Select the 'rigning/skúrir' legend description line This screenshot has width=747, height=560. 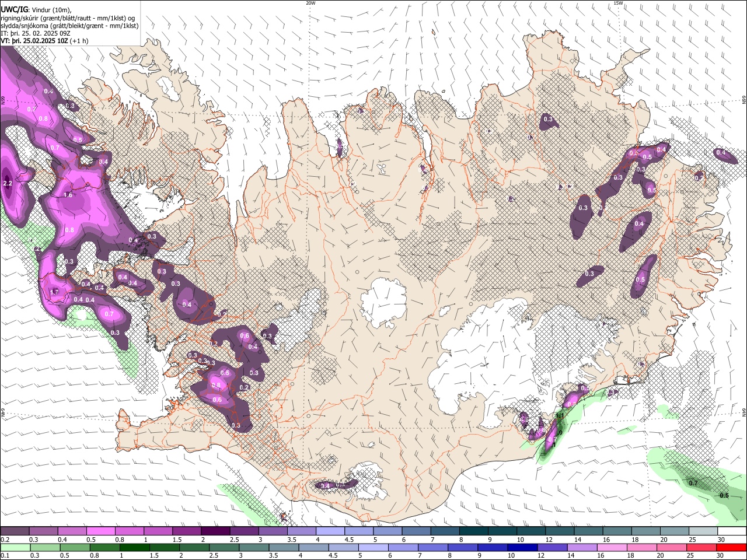click(67, 18)
